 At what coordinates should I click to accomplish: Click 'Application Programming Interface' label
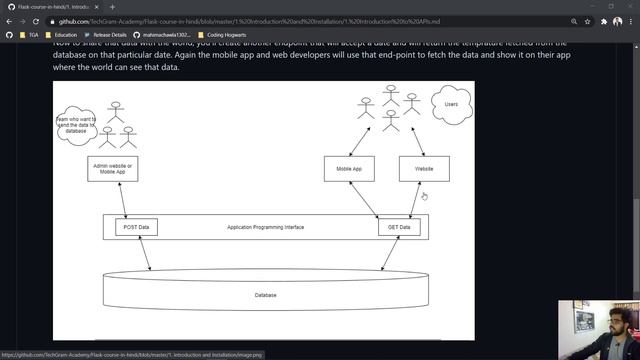pyautogui.click(x=266, y=227)
